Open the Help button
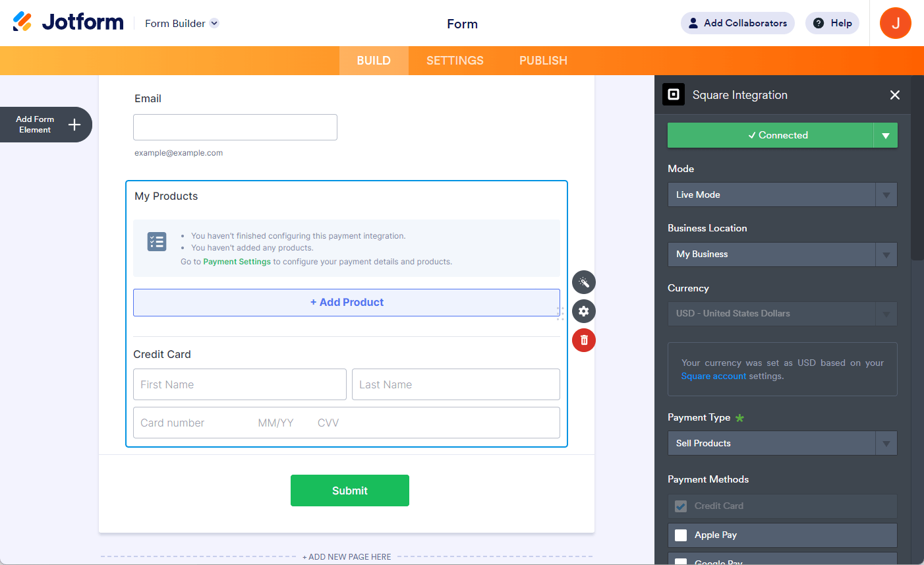 click(x=832, y=23)
